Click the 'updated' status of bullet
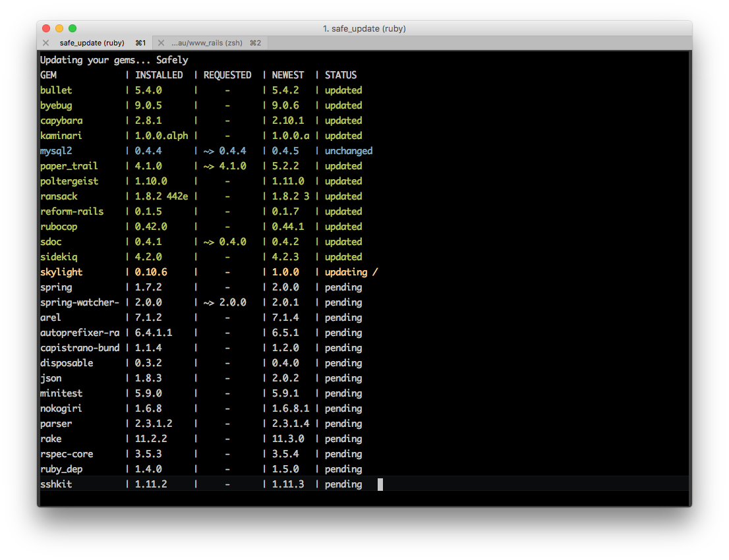729x560 pixels. [343, 90]
